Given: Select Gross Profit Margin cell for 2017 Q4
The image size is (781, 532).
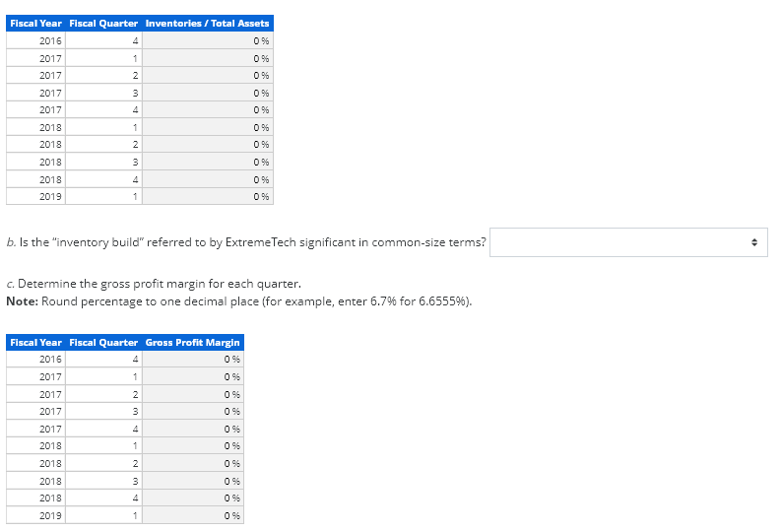Looking at the screenshot, I should pos(193,429).
